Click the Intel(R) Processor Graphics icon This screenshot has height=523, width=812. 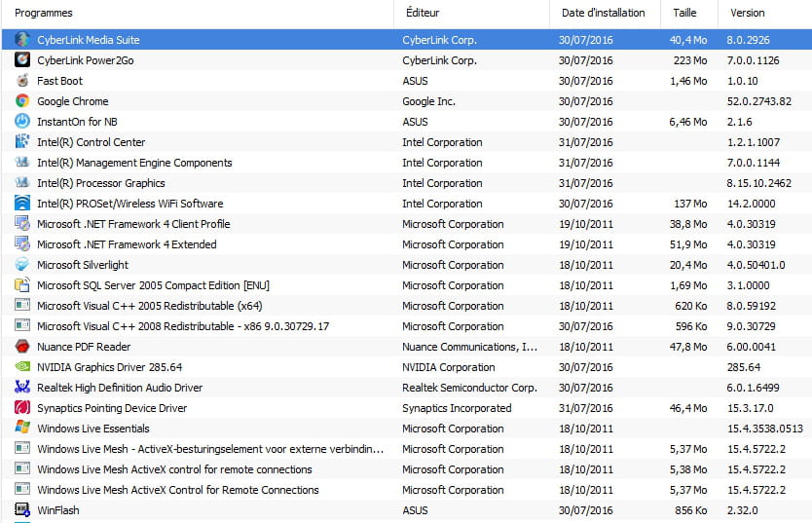point(21,183)
